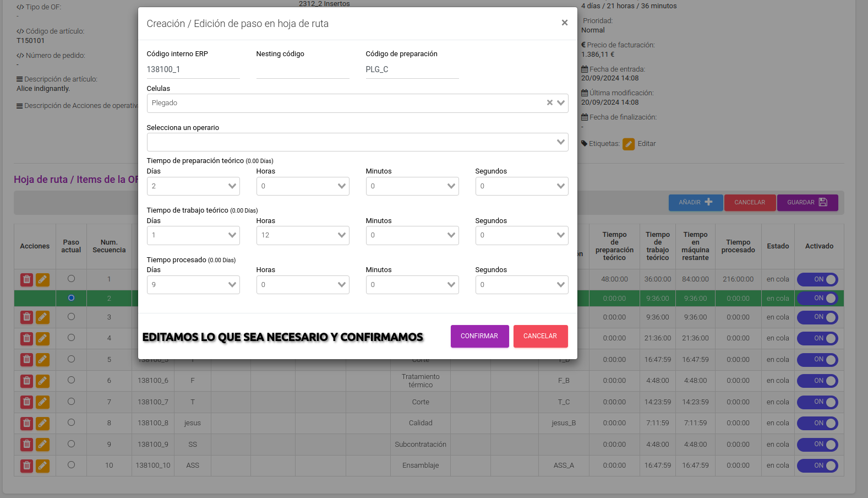Viewport: 868px width, 498px height.
Task: Toggle Activado switch for sequence 2
Action: coord(817,299)
